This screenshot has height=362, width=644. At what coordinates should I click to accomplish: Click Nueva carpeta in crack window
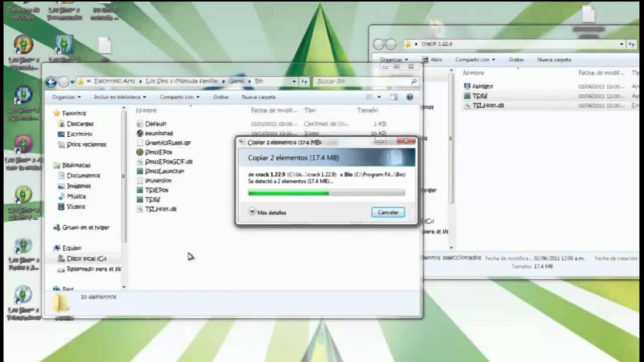[554, 60]
